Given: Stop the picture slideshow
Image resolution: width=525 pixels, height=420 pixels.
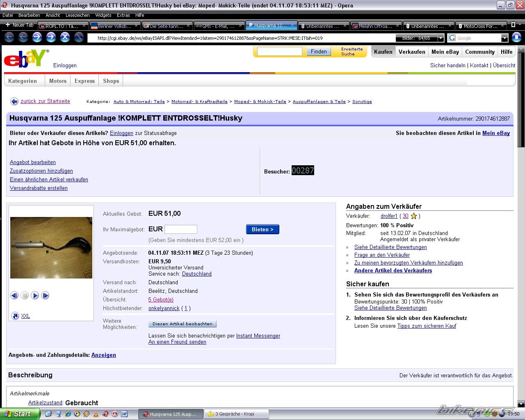Looking at the screenshot, I should click(25, 295).
